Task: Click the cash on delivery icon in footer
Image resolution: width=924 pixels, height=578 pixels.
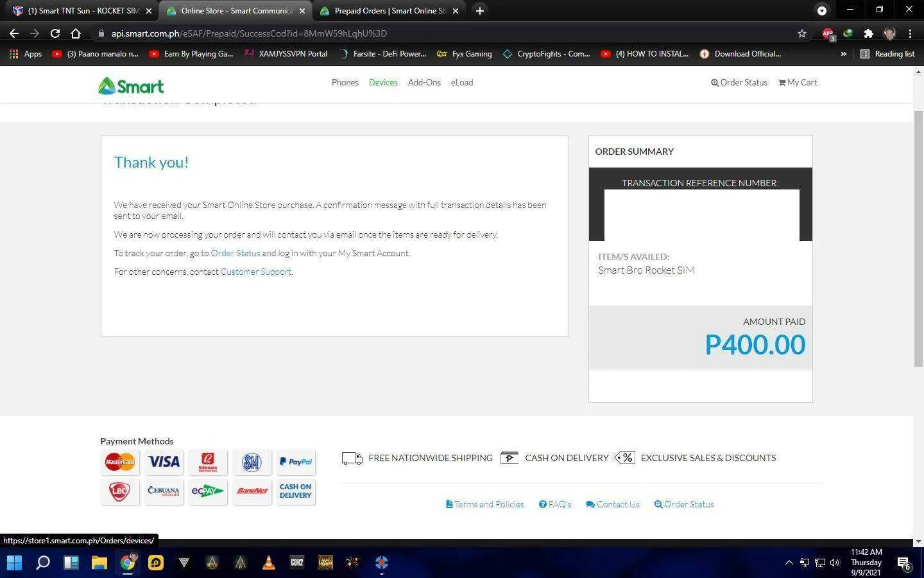Action: pyautogui.click(x=509, y=457)
